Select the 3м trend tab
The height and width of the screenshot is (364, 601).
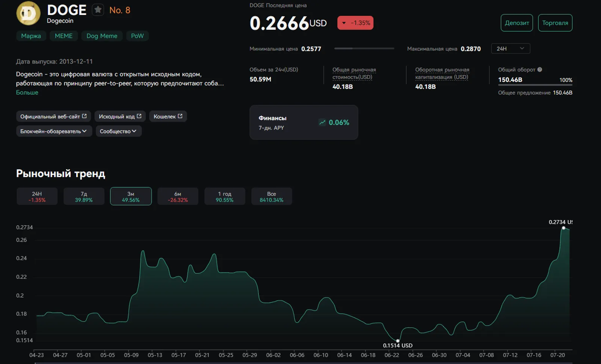pos(131,196)
